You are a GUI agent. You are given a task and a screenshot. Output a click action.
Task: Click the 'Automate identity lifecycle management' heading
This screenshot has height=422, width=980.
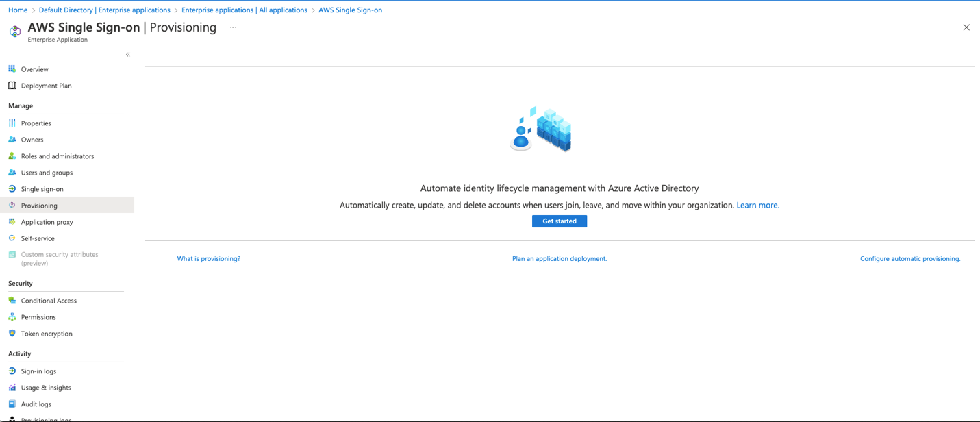(x=560, y=188)
